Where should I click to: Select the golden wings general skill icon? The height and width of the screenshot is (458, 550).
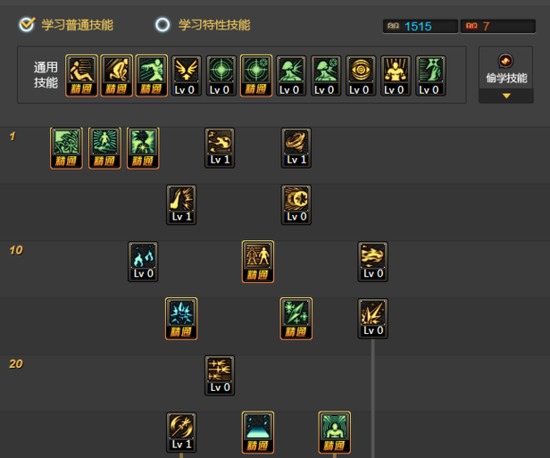pyautogui.click(x=186, y=75)
